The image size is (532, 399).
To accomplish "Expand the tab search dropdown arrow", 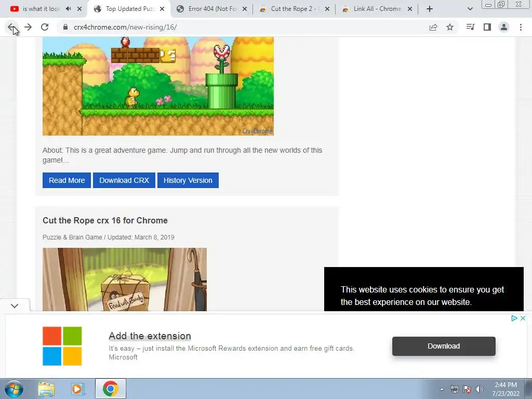I will [x=470, y=9].
